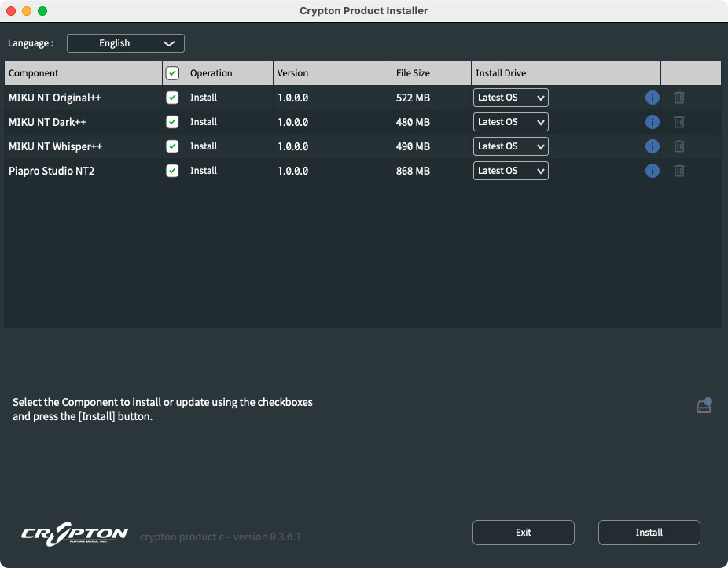Click the Install button
728x568 pixels.
coord(649,533)
